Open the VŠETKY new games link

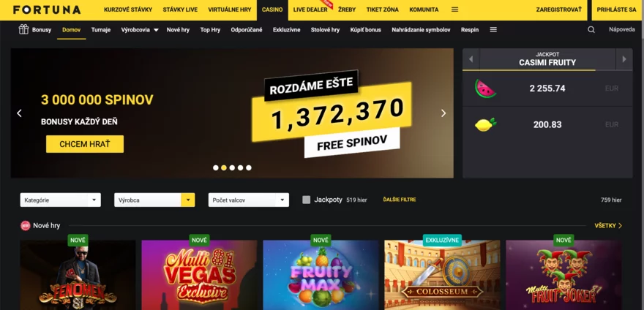tap(608, 225)
